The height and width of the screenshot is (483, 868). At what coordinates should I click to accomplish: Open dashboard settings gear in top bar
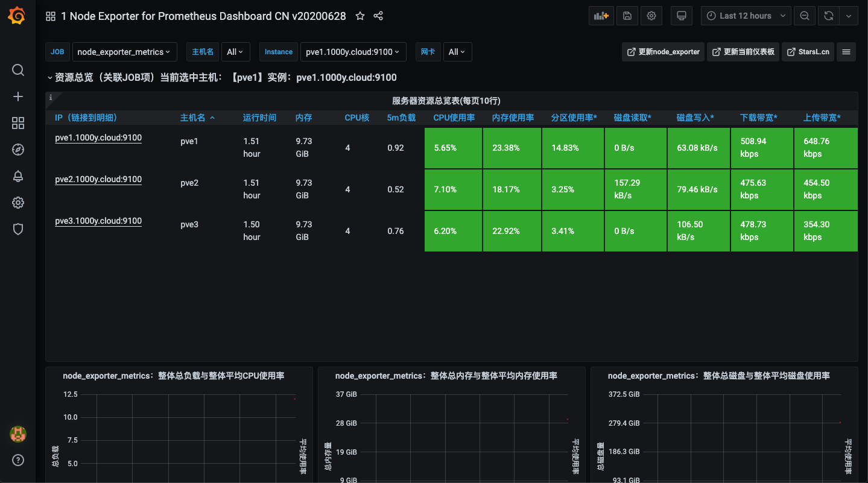click(x=651, y=16)
